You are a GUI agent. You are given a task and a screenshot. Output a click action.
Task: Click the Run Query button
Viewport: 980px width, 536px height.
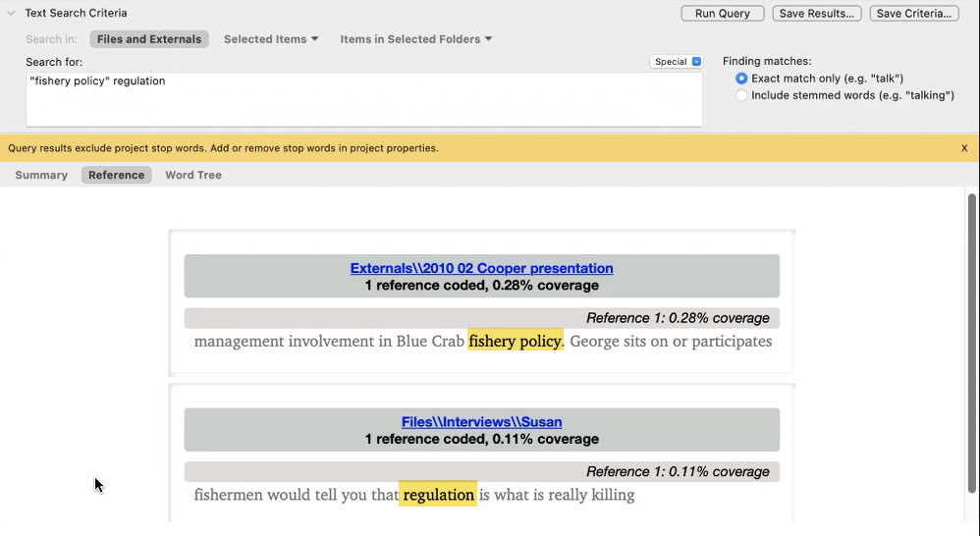pyautogui.click(x=723, y=14)
